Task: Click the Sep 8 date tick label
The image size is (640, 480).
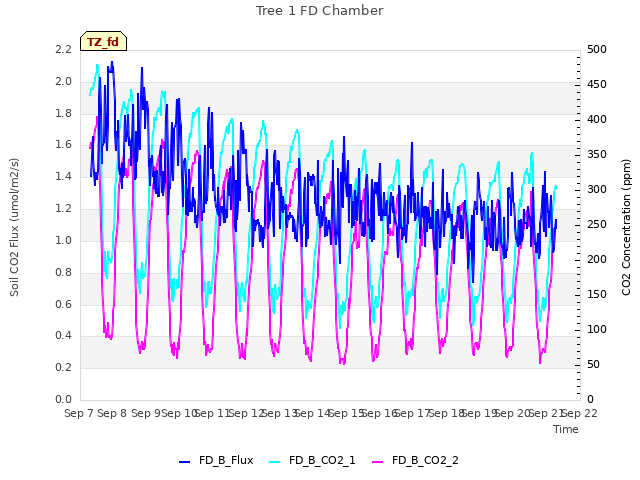Action: 112,413
